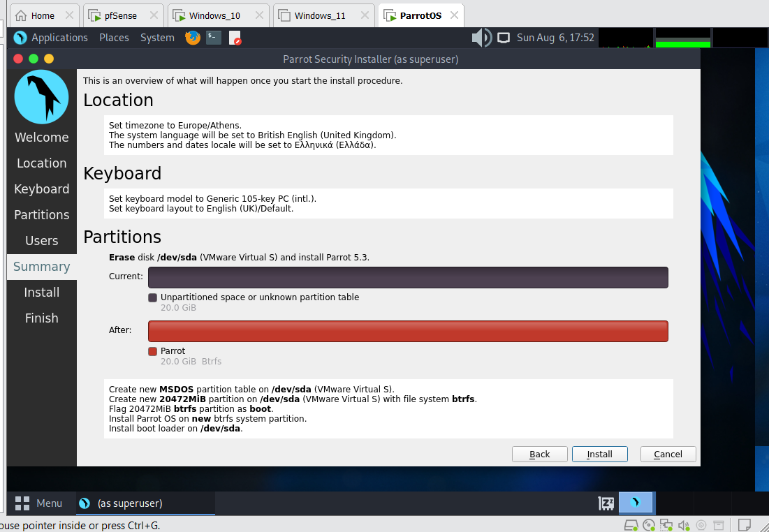
Task: Click the launcher icon right of the terminal
Action: 235,38
